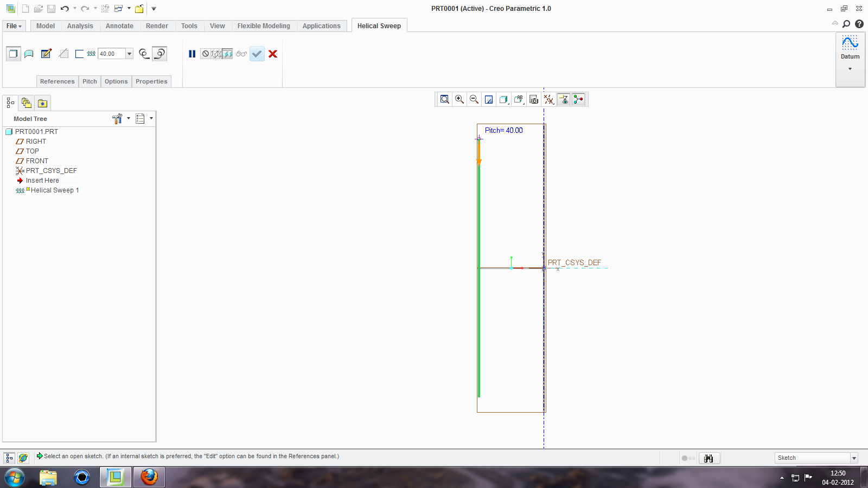
Task: Open the display style cube icon
Action: click(x=503, y=99)
